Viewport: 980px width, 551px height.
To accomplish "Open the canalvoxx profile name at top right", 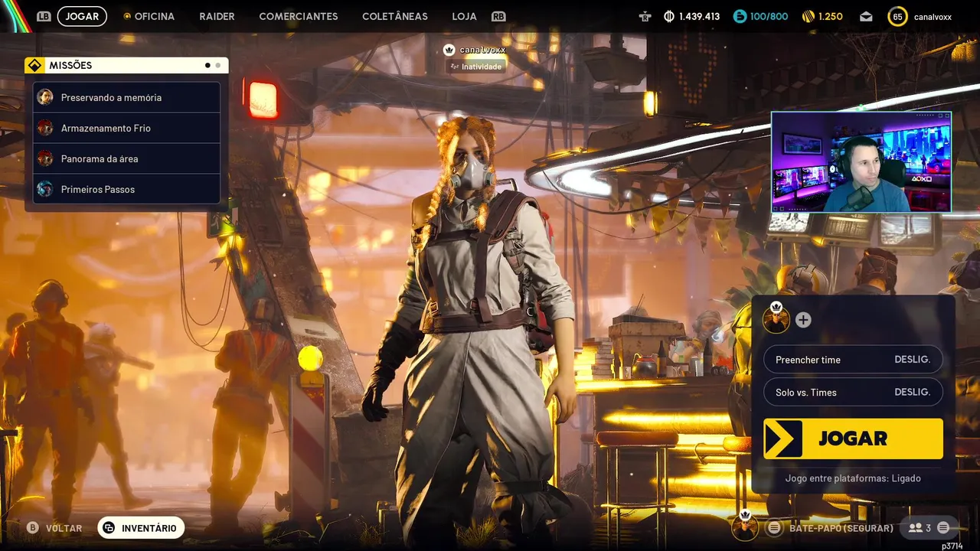I will point(933,16).
